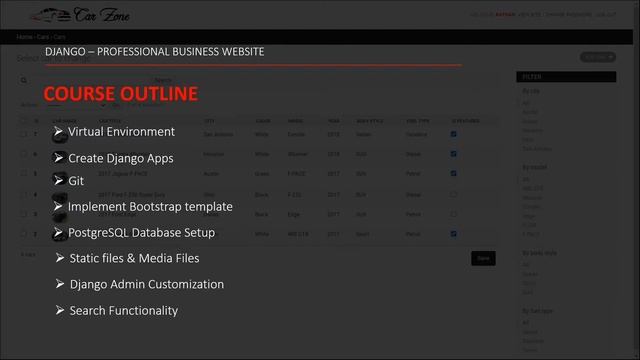Click the "Virtual Environment" outline item
This screenshot has width=640, height=360.
click(121, 131)
